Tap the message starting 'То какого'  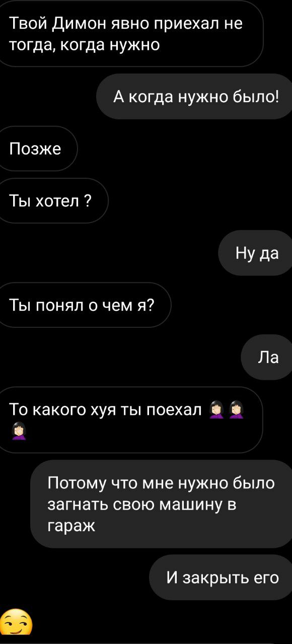point(131,420)
